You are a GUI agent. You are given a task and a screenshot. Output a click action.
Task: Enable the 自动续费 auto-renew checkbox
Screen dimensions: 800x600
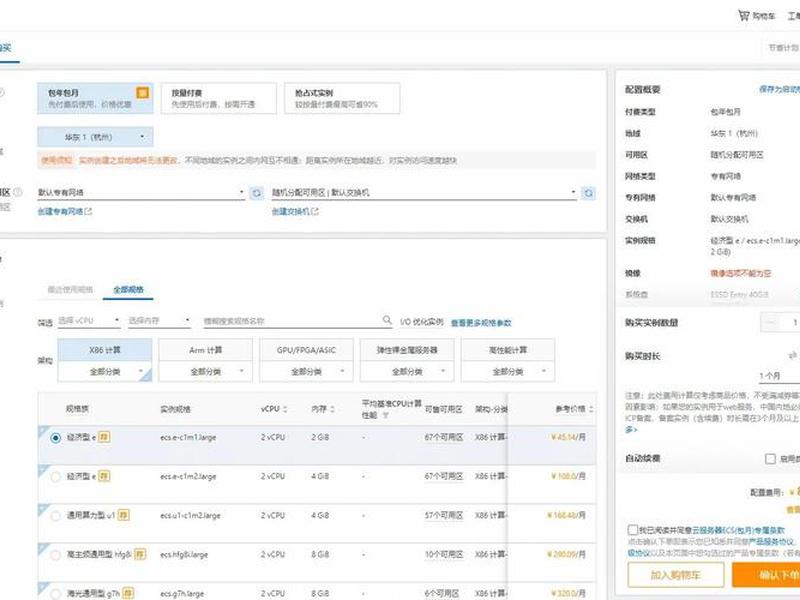click(770, 459)
